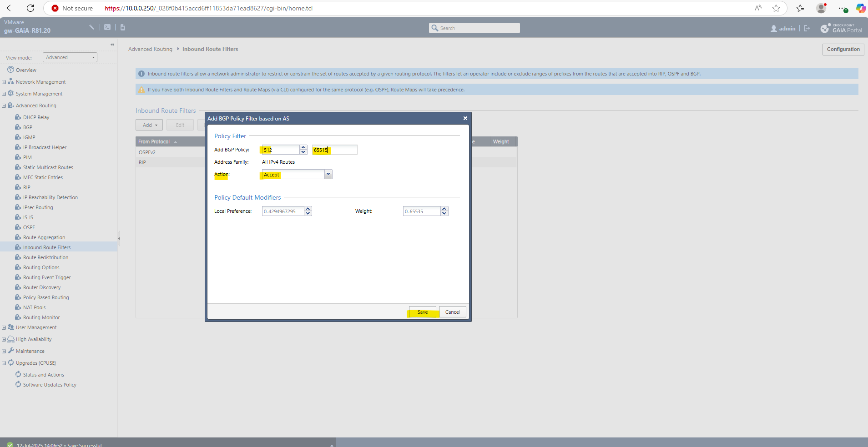868x447 pixels.
Task: Click the Configuration button
Action: tap(843, 49)
